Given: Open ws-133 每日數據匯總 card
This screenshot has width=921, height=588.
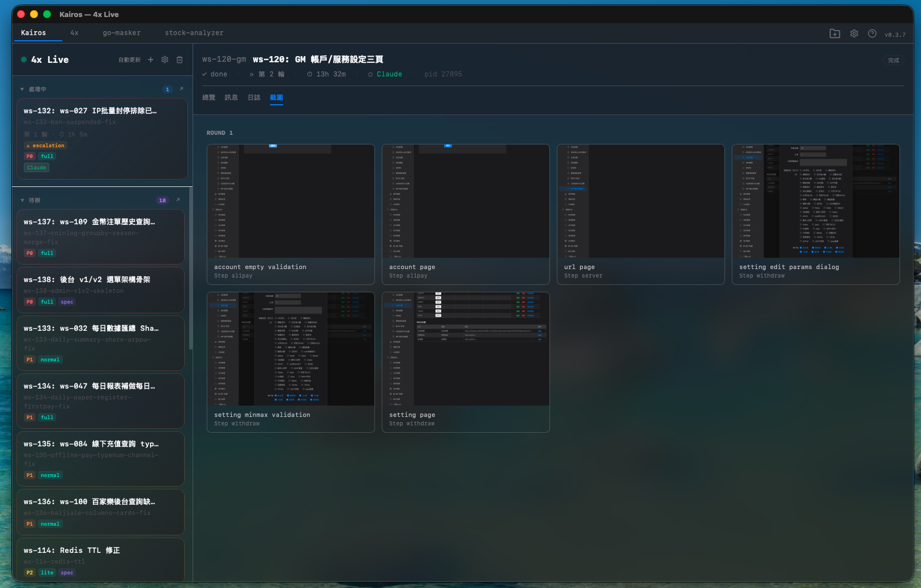Looking at the screenshot, I should tap(100, 343).
